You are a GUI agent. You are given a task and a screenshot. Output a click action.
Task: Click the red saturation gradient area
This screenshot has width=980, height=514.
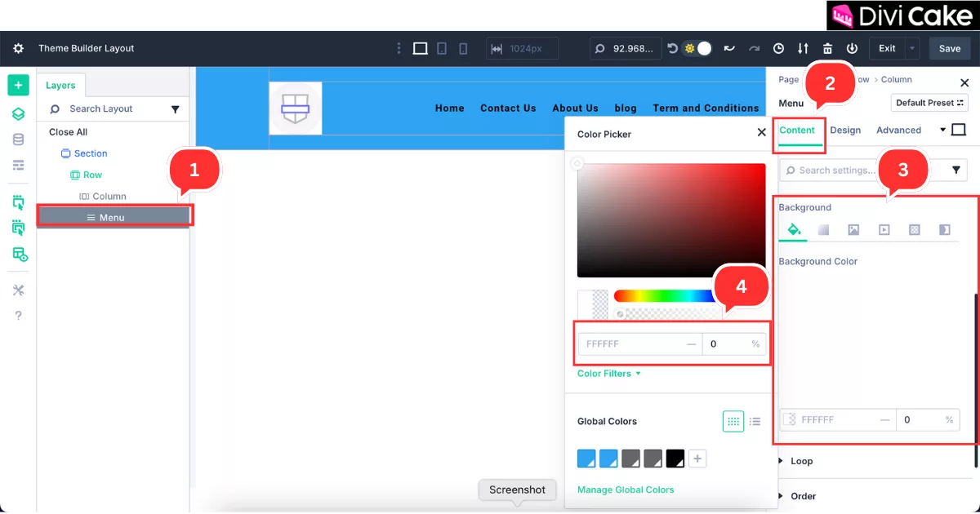coord(671,220)
